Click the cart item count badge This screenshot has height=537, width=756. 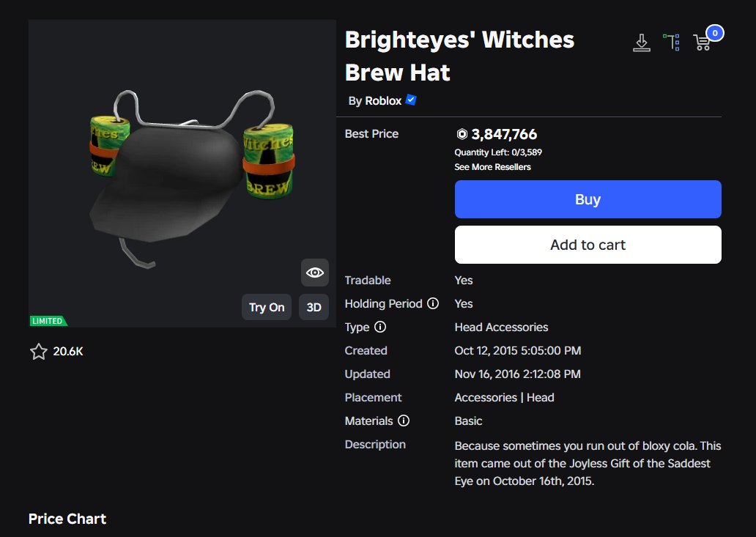(x=714, y=33)
